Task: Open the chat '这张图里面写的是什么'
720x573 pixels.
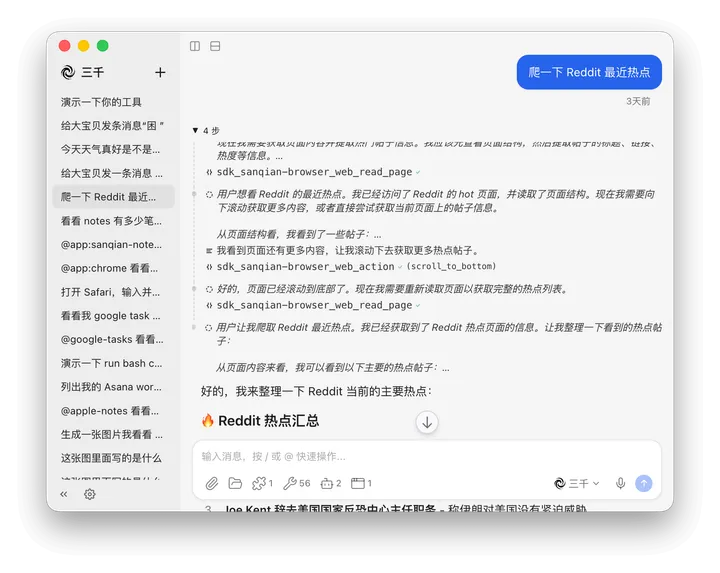Action: [113, 458]
